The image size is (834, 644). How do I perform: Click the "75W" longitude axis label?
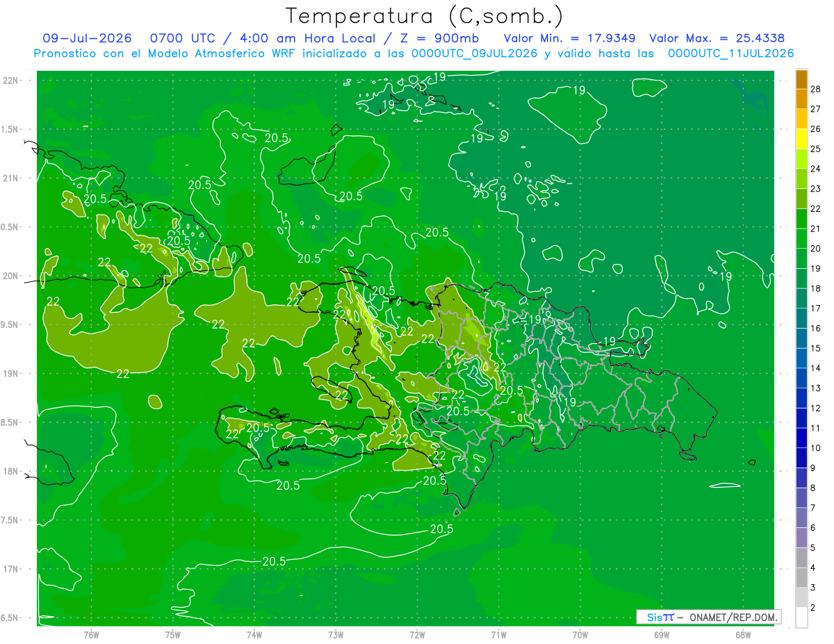[x=173, y=634]
